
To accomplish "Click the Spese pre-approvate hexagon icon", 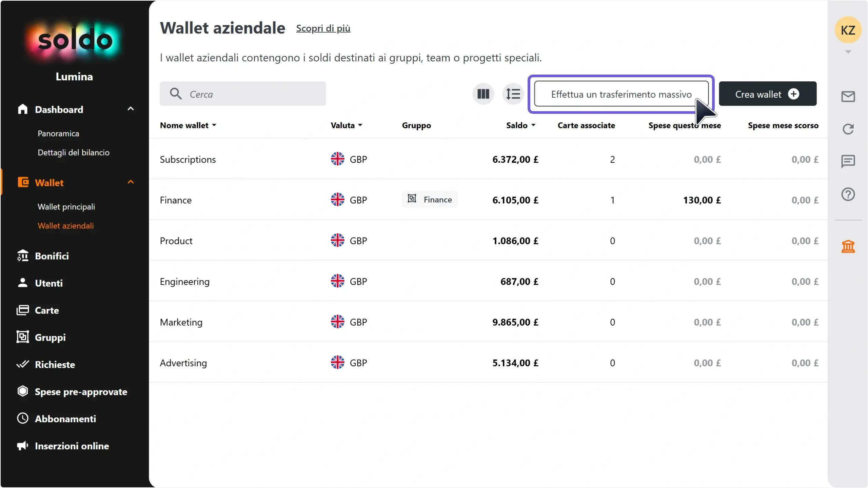I will coord(23,391).
